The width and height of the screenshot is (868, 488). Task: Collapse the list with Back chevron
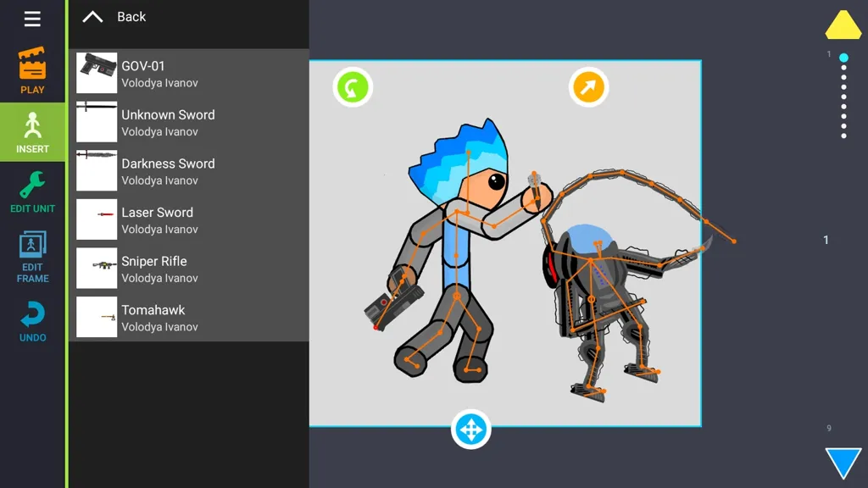coord(92,17)
